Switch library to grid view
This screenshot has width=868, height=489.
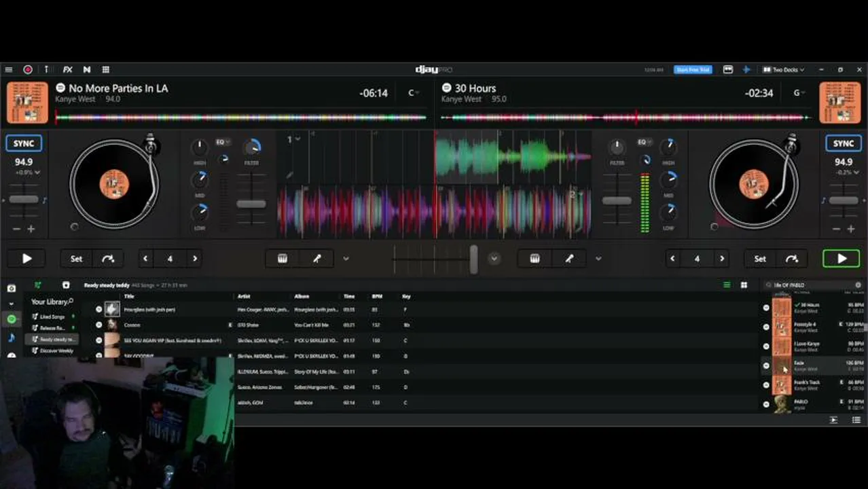pyautogui.click(x=744, y=285)
